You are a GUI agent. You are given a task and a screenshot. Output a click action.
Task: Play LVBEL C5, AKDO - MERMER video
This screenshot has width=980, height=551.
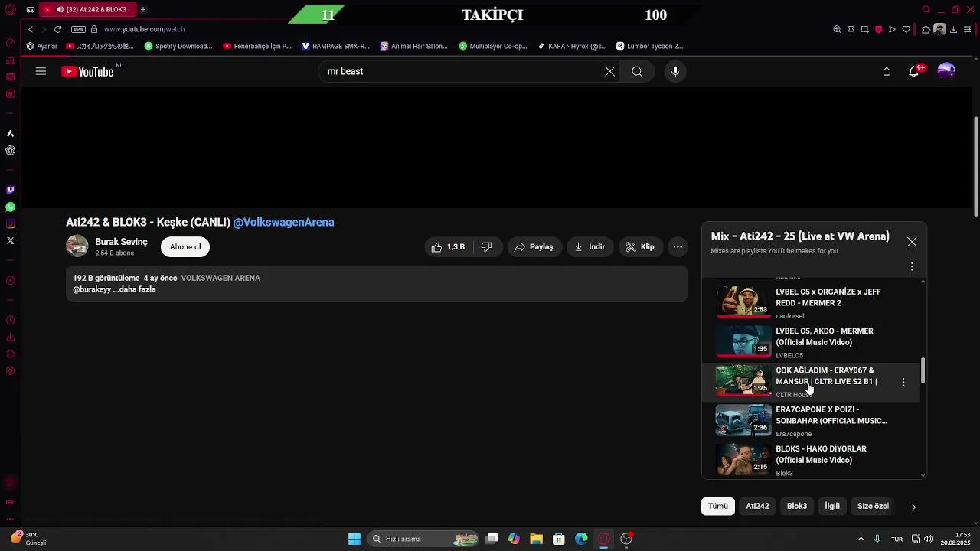tap(812, 341)
